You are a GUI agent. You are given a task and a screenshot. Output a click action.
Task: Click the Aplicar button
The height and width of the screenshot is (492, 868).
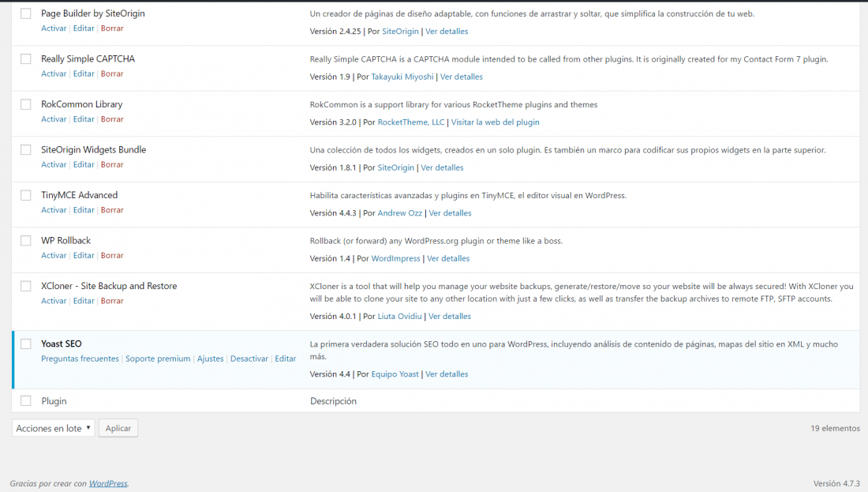tap(118, 428)
